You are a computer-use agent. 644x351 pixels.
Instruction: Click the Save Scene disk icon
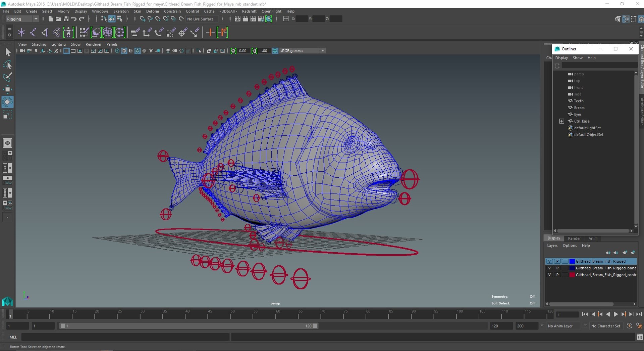[66, 19]
